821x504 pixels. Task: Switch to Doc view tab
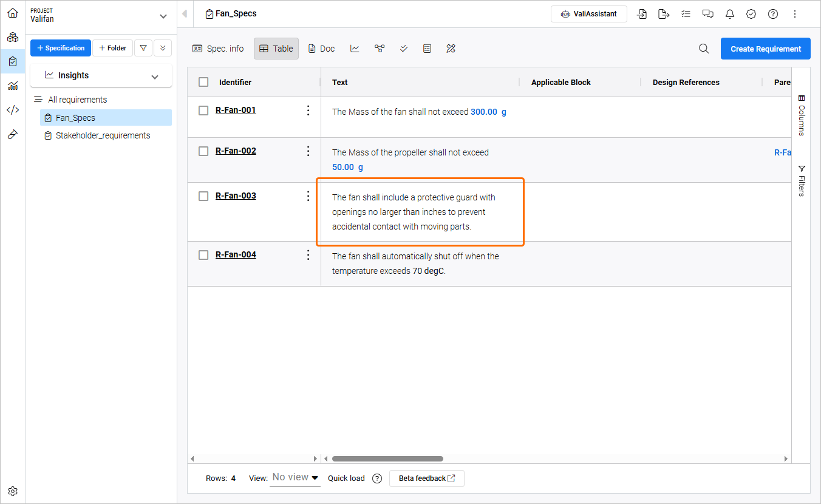pyautogui.click(x=321, y=49)
